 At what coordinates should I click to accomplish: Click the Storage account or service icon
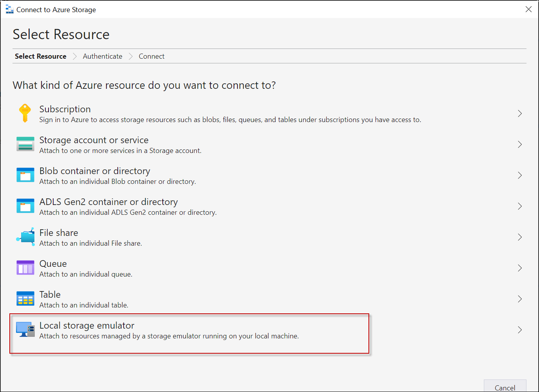(x=25, y=144)
